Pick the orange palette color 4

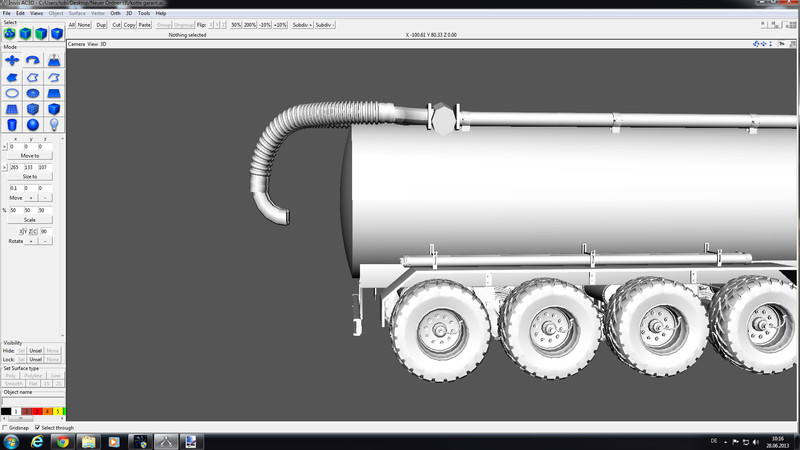(x=47, y=411)
